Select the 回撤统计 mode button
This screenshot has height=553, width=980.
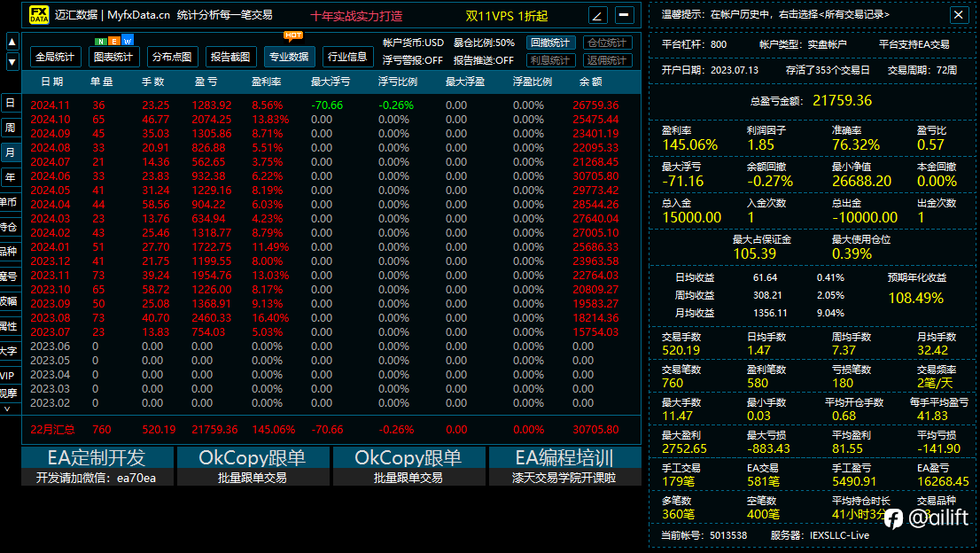(x=550, y=43)
